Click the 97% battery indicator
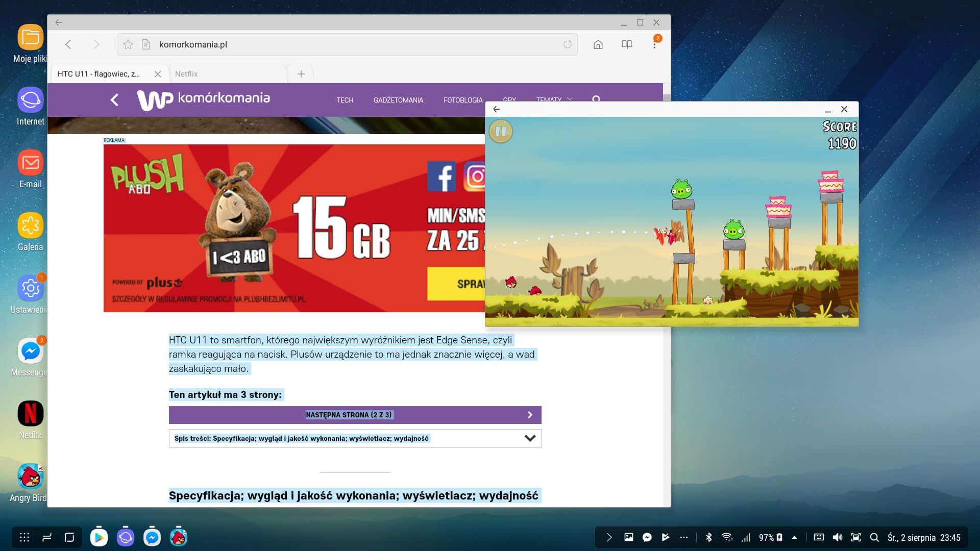Image resolution: width=980 pixels, height=551 pixels. click(770, 537)
